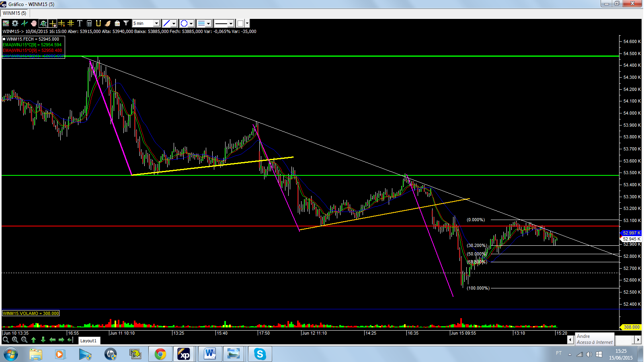Click the WINM15.VOLAMO = 308.000 label
Image resolution: width=644 pixels, height=362 pixels.
(x=31, y=313)
